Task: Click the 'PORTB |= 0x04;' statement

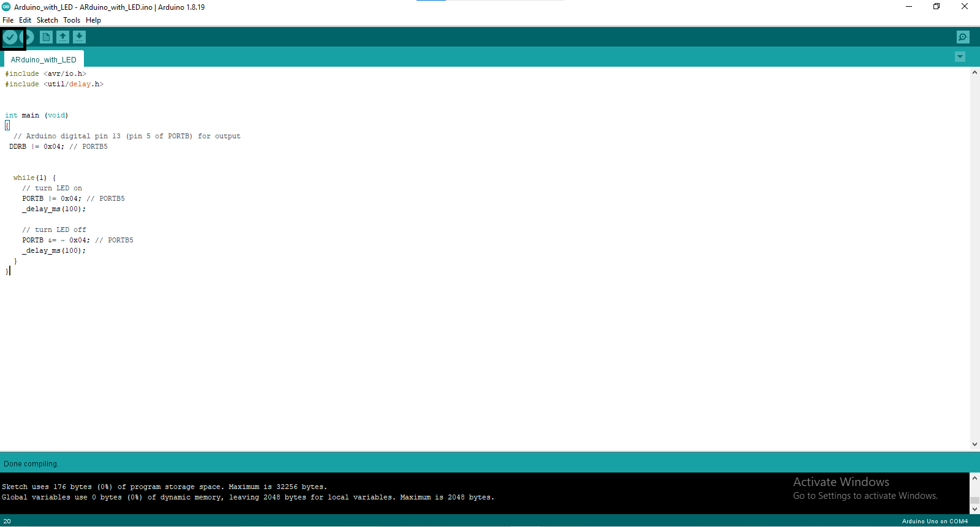Action: (x=52, y=198)
